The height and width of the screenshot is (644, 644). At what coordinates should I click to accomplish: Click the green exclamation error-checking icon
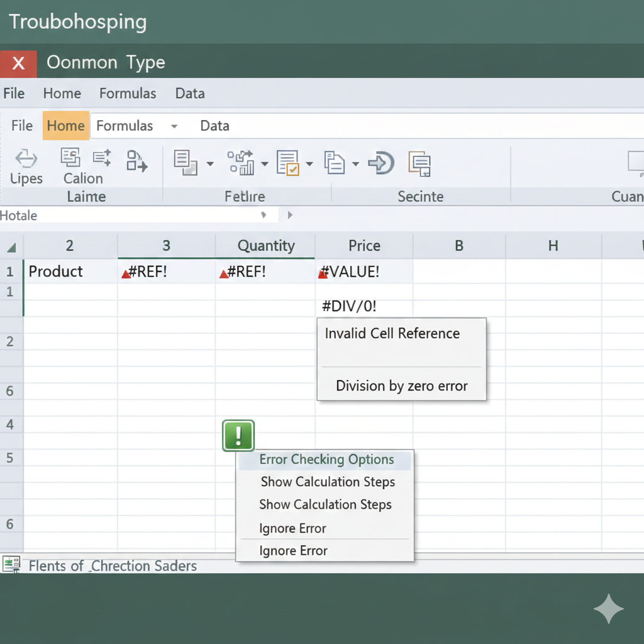(x=238, y=435)
